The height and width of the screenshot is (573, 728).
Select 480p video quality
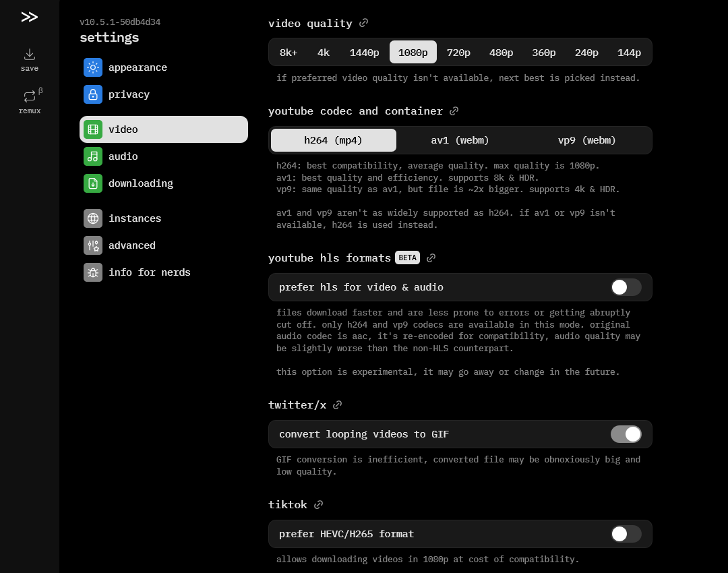pos(502,53)
